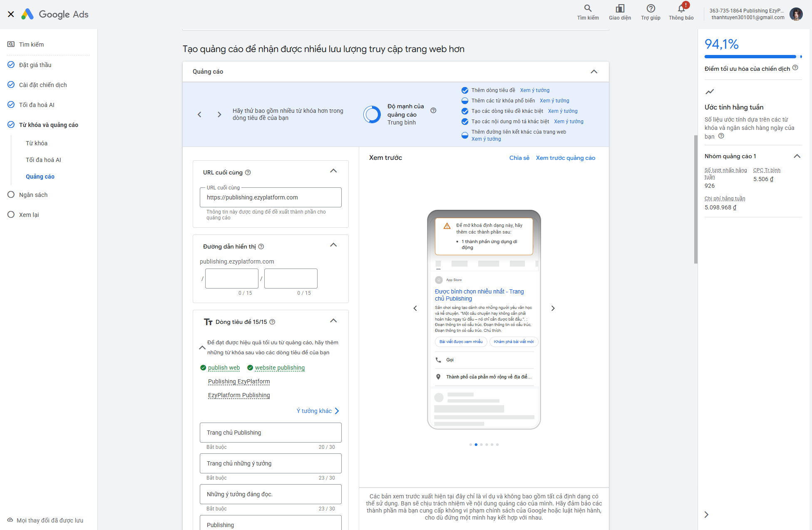The image size is (812, 530).
Task: Click help icon beside Điểm tối ưu hóa
Action: click(795, 68)
